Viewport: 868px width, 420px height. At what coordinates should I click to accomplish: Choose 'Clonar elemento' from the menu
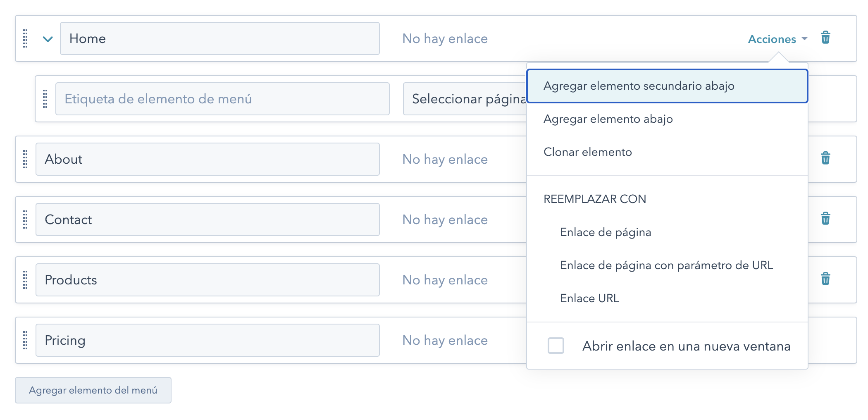pos(587,152)
